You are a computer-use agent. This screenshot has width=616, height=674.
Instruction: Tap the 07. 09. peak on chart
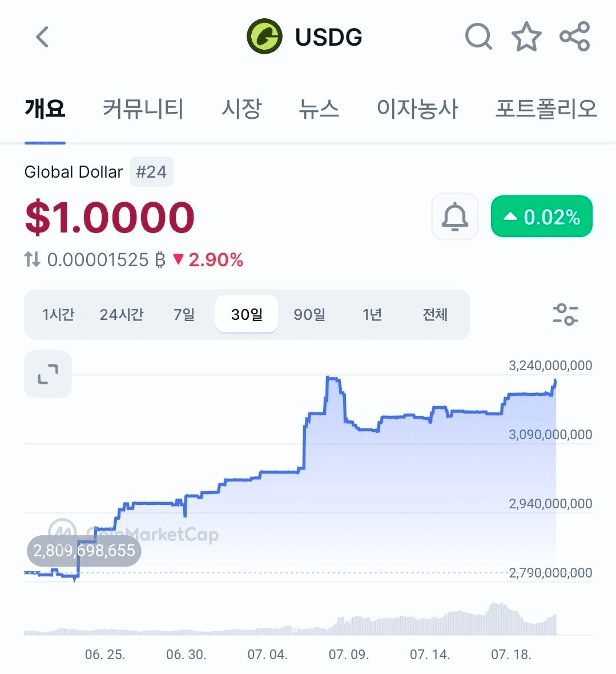click(x=333, y=378)
